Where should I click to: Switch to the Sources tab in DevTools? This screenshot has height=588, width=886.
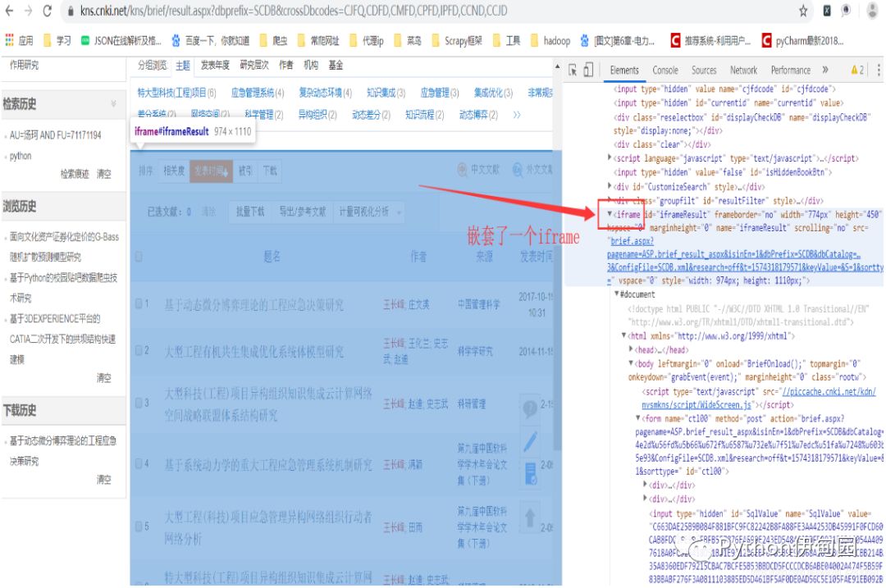pos(704,70)
